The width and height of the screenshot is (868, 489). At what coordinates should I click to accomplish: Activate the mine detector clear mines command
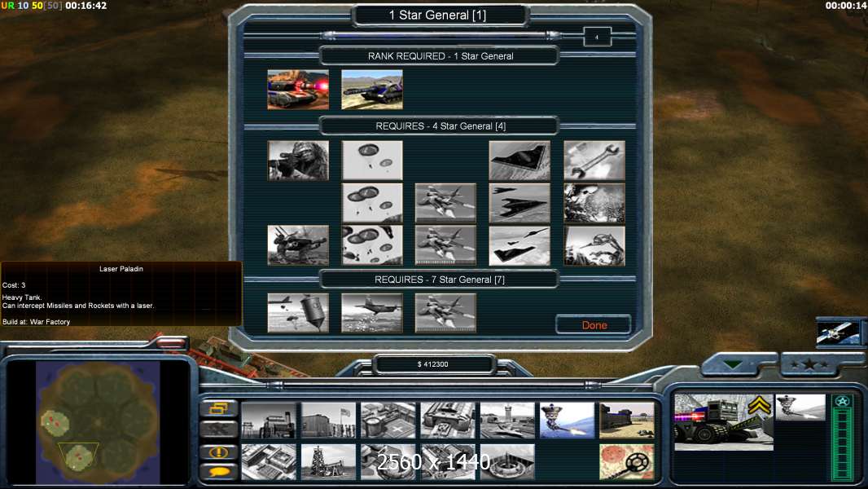(627, 461)
